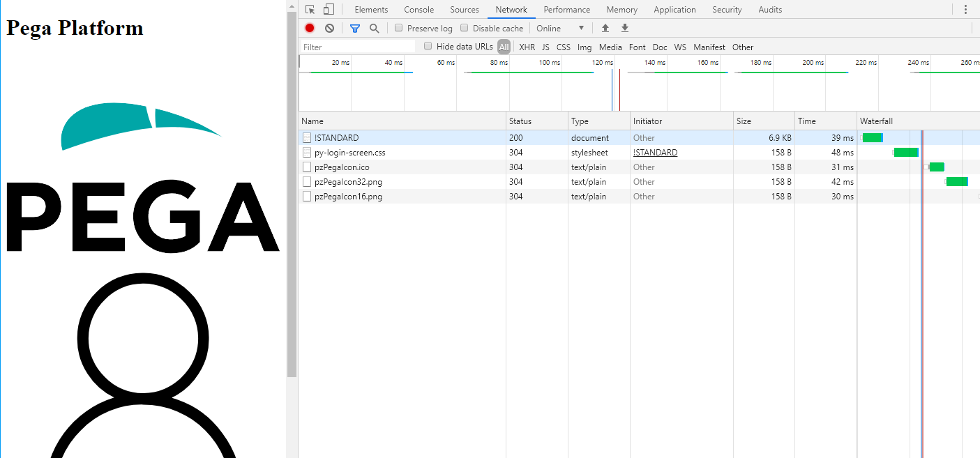Image resolution: width=980 pixels, height=458 pixels.
Task: Filter requests by Img
Action: [585, 47]
